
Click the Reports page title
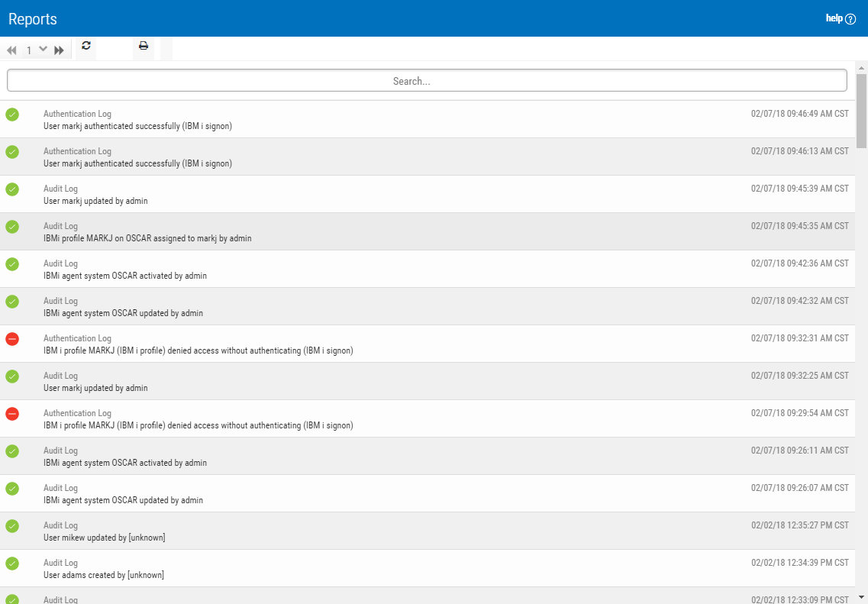click(x=33, y=19)
